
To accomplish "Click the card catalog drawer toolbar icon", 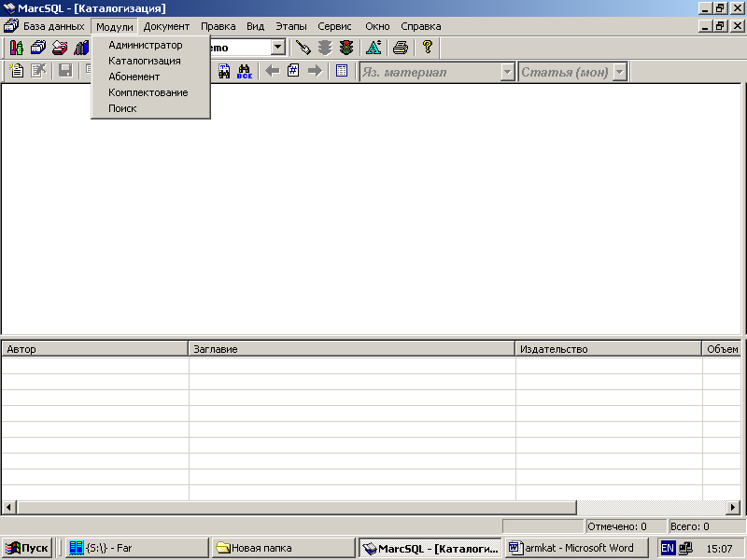I will (38, 48).
